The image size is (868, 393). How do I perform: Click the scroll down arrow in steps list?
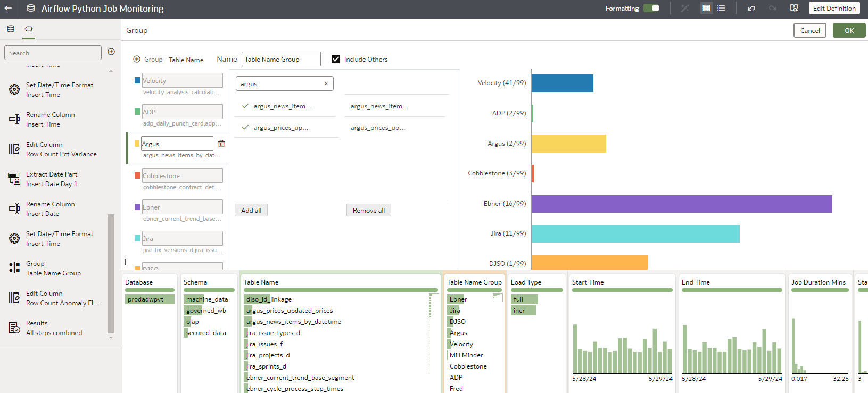tap(111, 338)
